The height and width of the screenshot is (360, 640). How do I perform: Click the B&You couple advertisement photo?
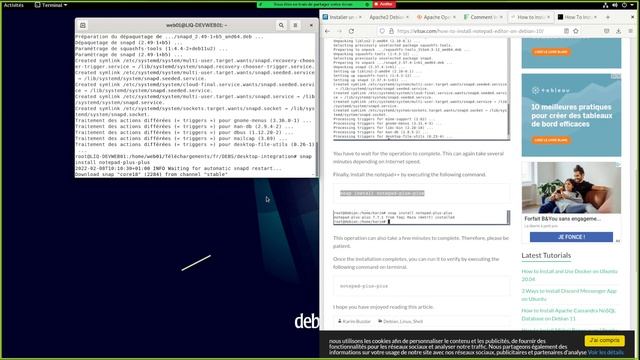tap(571, 188)
